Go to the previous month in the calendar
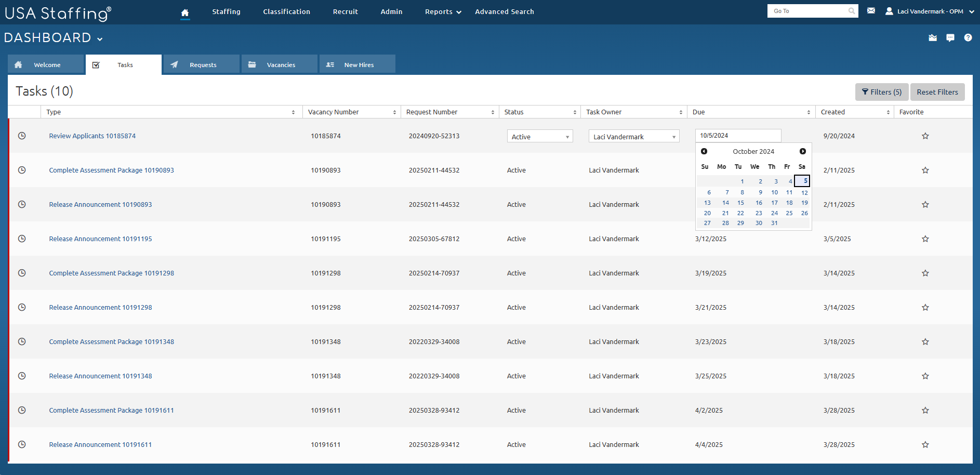980x475 pixels. pyautogui.click(x=704, y=151)
